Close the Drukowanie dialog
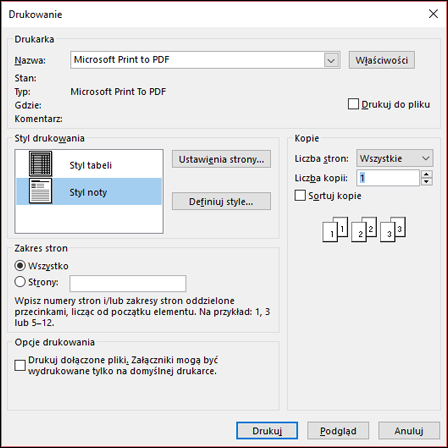 point(433,14)
